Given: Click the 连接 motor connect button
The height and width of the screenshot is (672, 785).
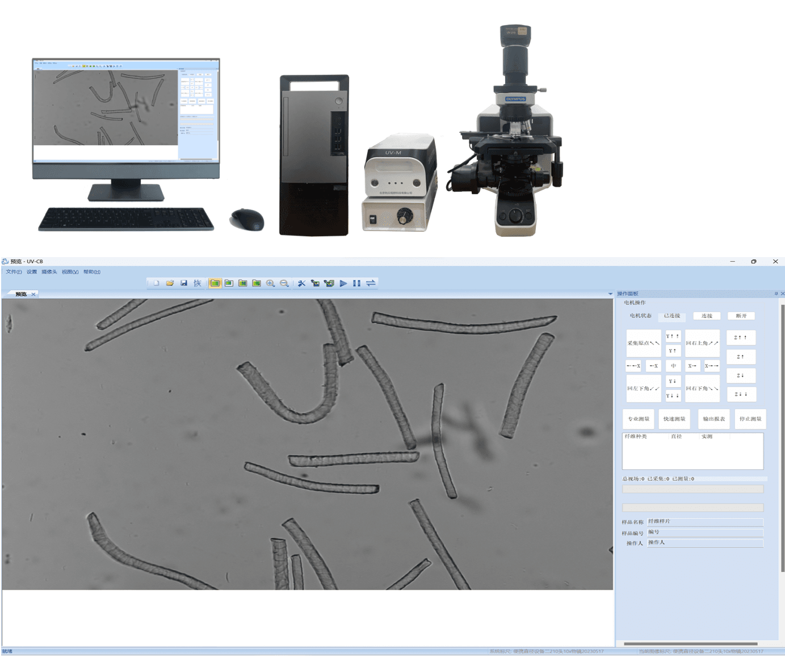Looking at the screenshot, I should tap(707, 316).
